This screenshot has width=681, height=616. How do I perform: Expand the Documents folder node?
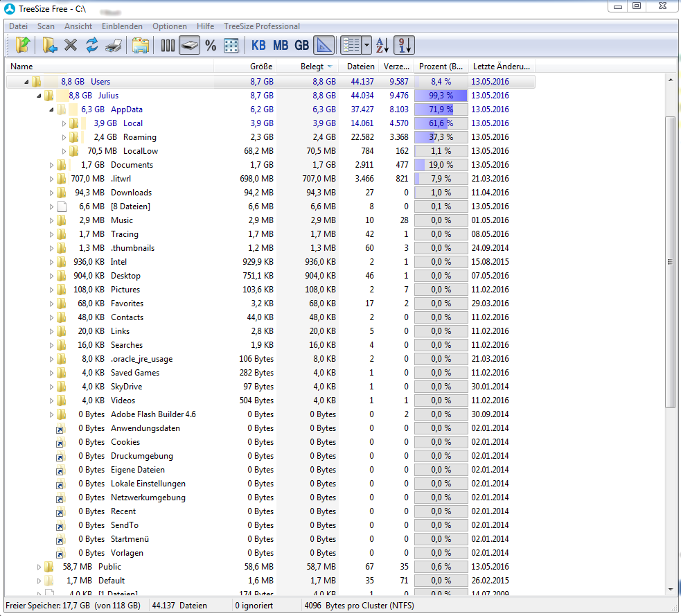click(x=51, y=165)
